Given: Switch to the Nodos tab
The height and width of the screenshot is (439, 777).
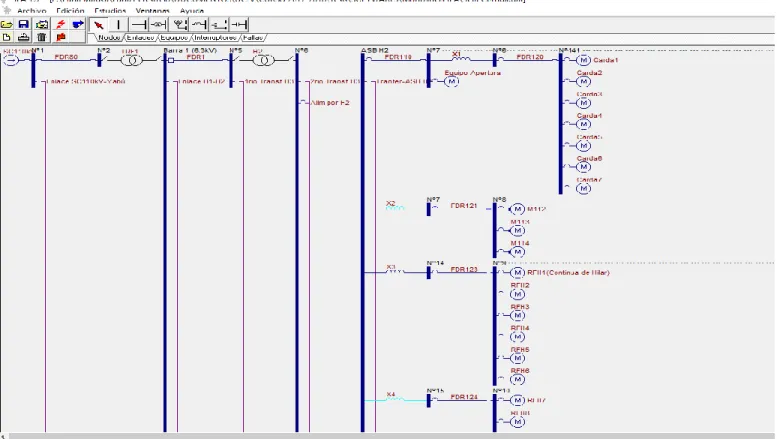Looking at the screenshot, I should [109, 38].
